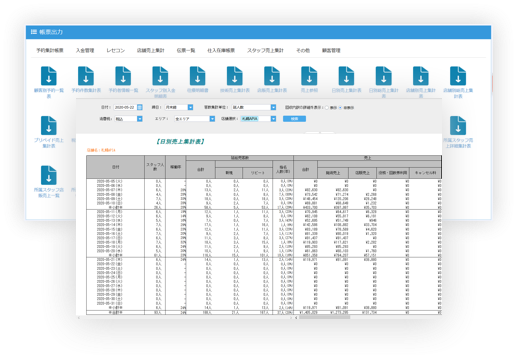The width and height of the screenshot is (517, 361).
Task: Switch to the レセコン tab
Action: click(x=116, y=50)
